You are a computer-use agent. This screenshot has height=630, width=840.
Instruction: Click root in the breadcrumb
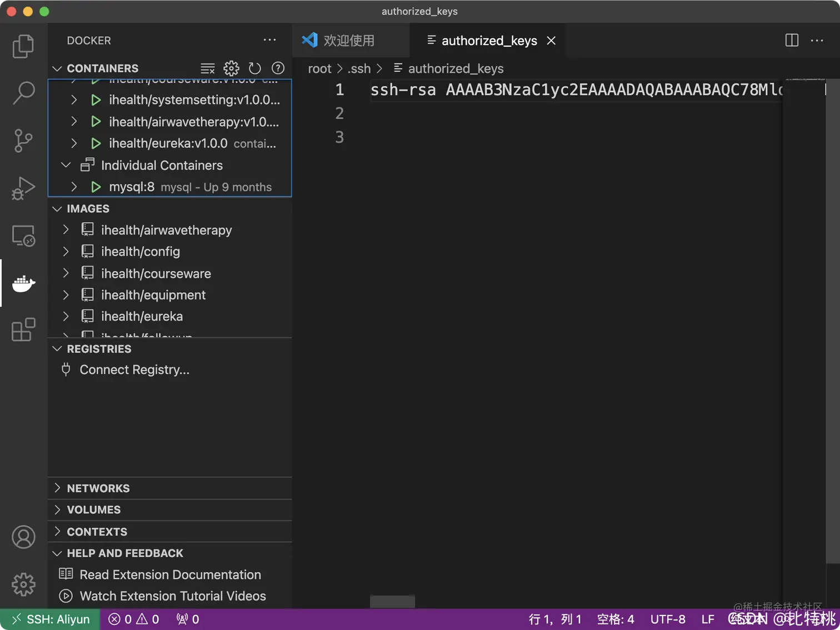(319, 68)
